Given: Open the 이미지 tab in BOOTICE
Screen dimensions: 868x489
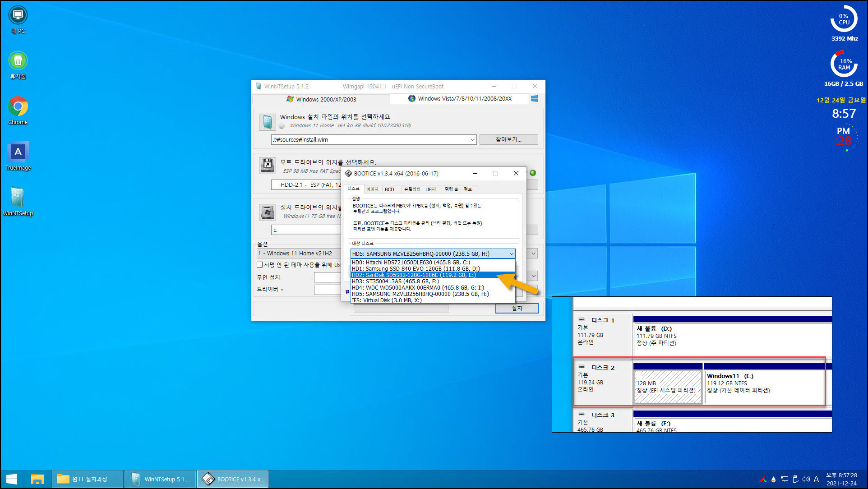Looking at the screenshot, I should click(x=372, y=189).
